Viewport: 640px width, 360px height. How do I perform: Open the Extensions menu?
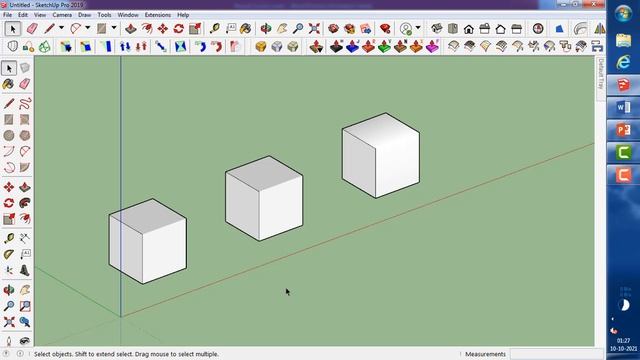click(158, 15)
